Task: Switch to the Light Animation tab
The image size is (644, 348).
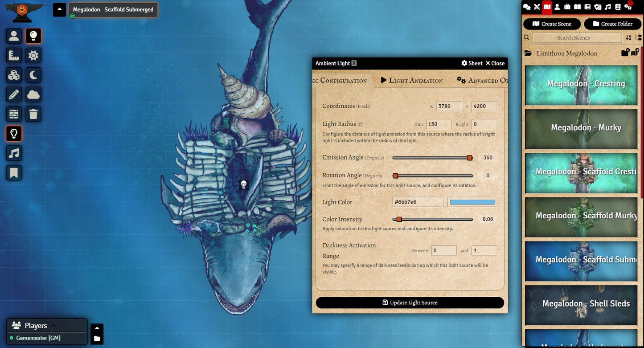Action: pos(411,81)
